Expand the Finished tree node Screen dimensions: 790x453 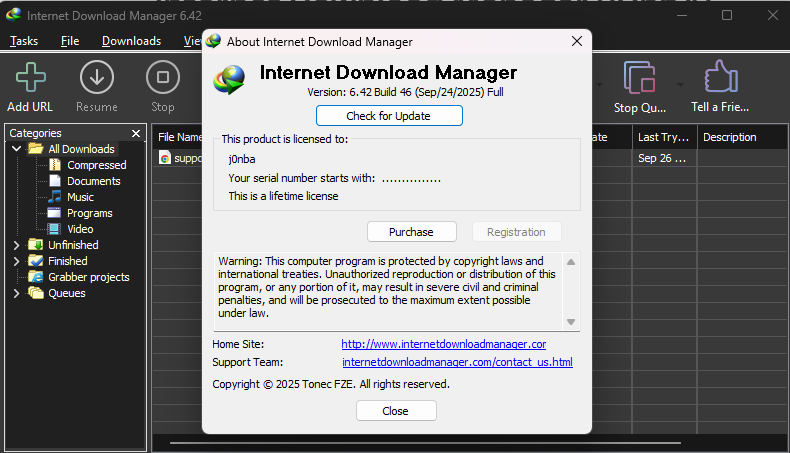[x=17, y=261]
